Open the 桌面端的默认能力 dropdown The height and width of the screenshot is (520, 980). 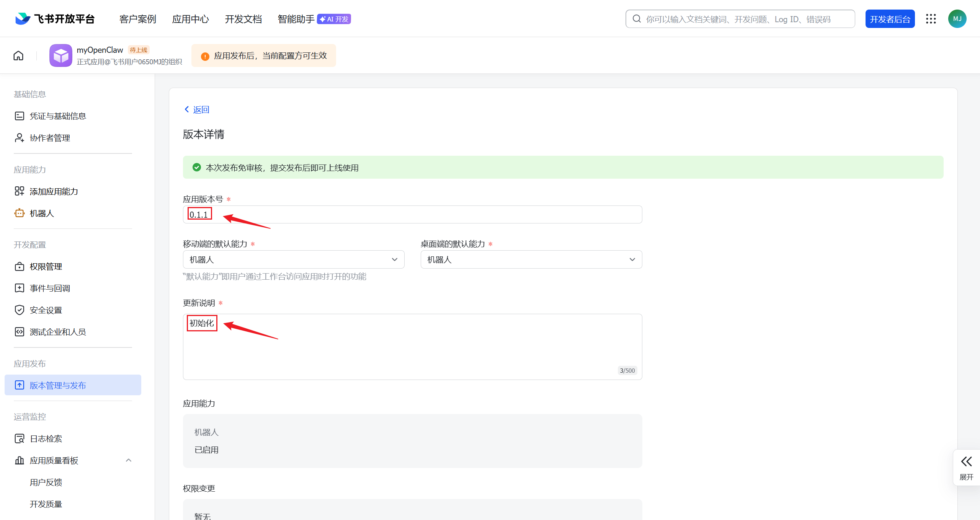point(531,259)
